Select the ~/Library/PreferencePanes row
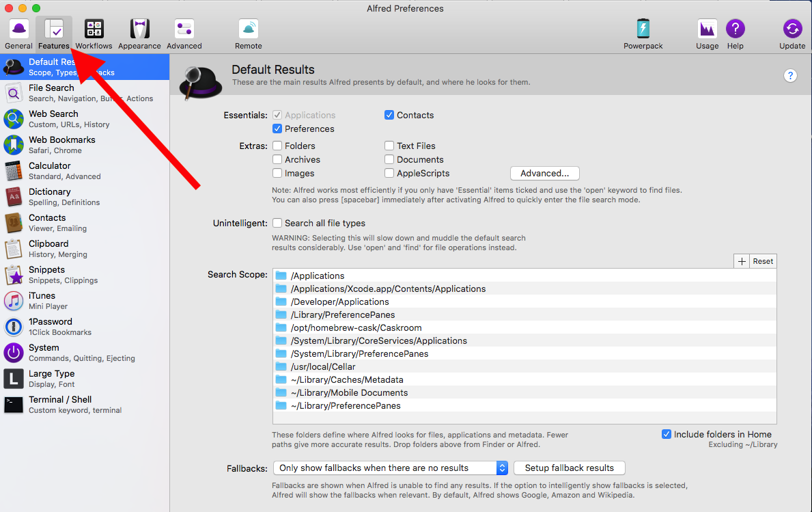The height and width of the screenshot is (512, 812). (524, 405)
